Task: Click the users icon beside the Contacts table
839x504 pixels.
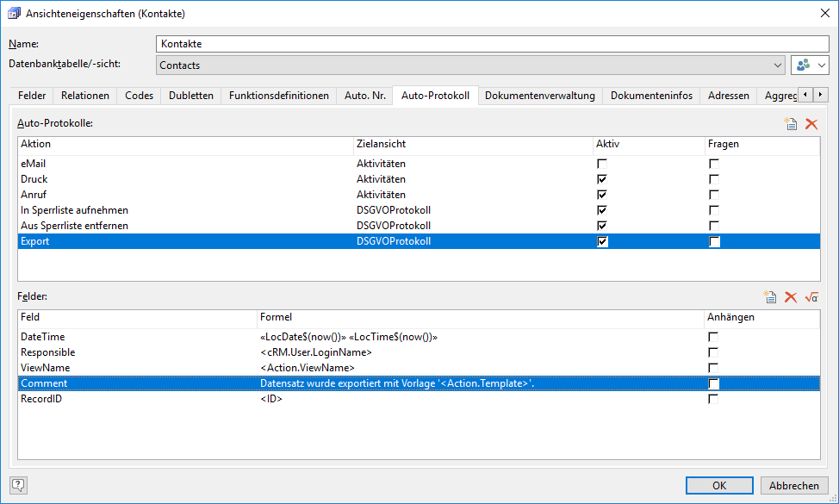Action: [802, 65]
